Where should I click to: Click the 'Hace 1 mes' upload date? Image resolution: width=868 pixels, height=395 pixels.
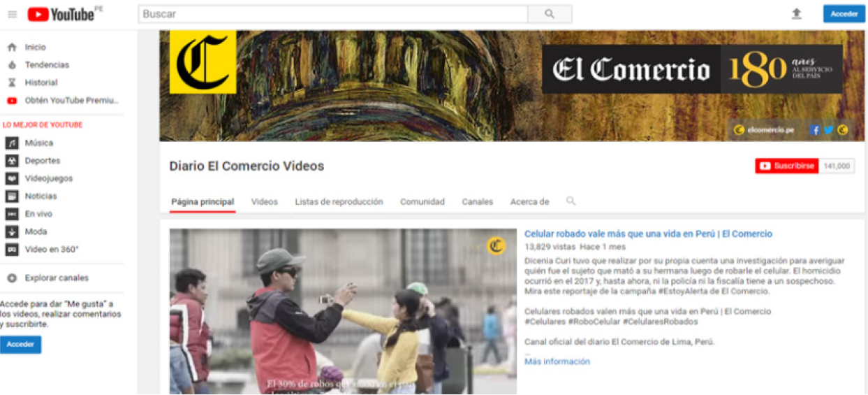pos(603,247)
